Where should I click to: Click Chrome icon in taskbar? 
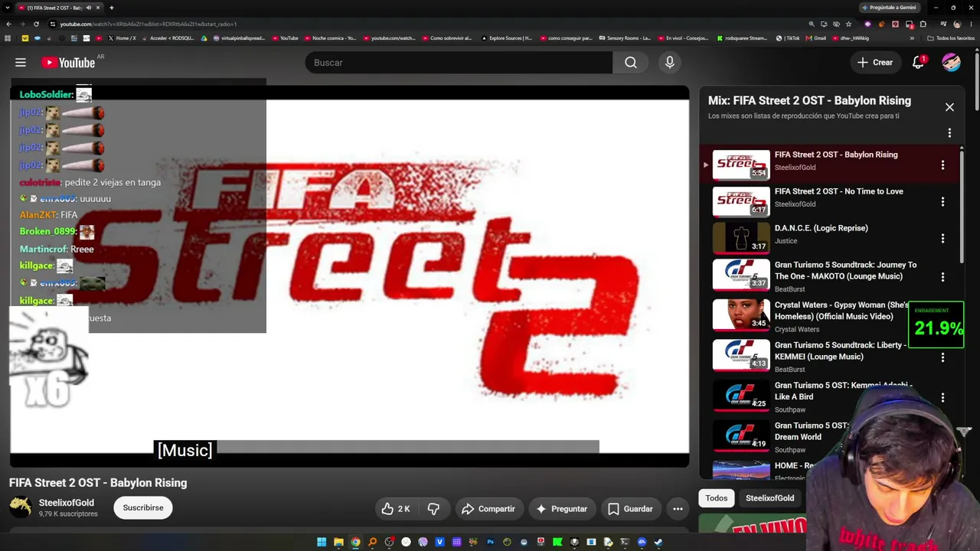355,543
